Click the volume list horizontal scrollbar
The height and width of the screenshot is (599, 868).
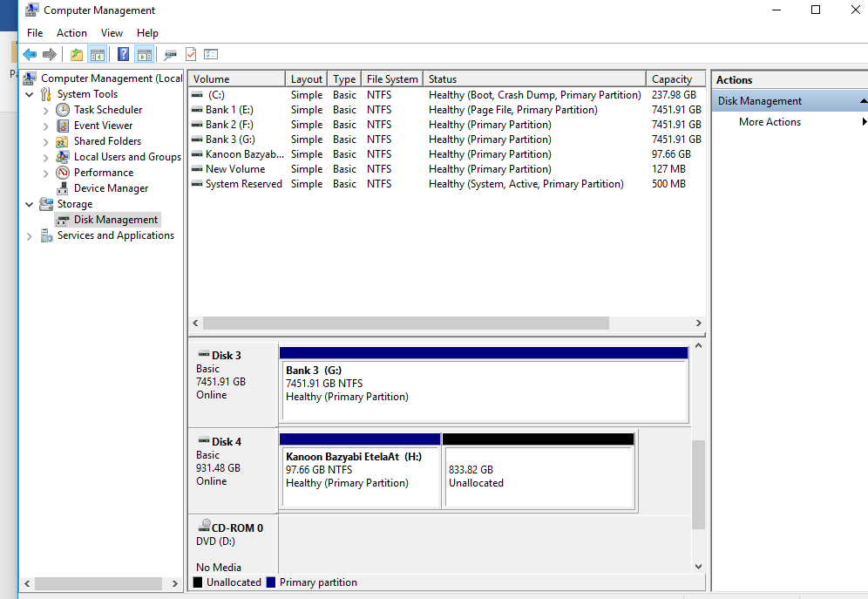point(406,323)
